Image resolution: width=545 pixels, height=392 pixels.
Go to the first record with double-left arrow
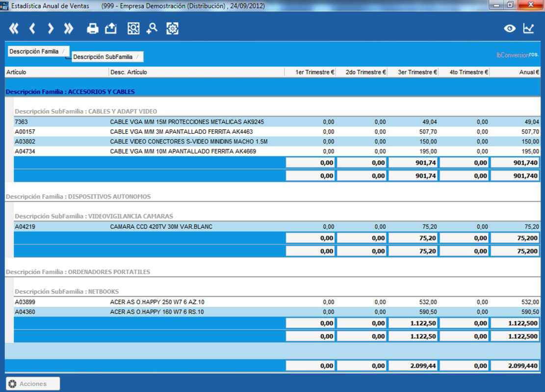[x=14, y=28]
